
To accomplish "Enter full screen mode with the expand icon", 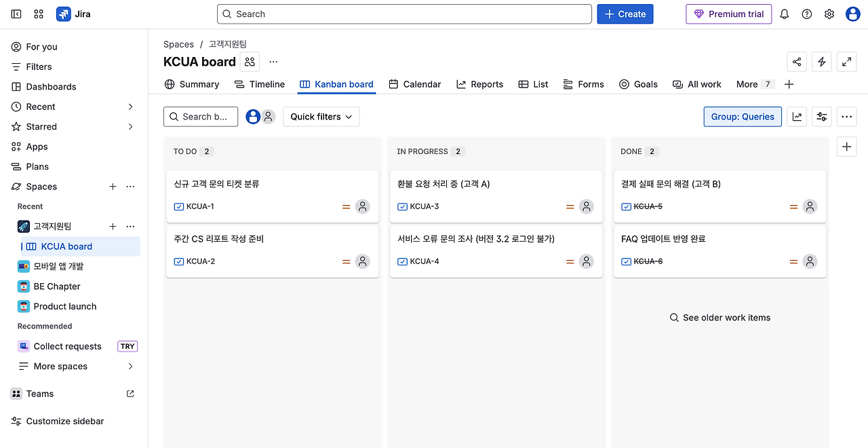I will pos(847,62).
